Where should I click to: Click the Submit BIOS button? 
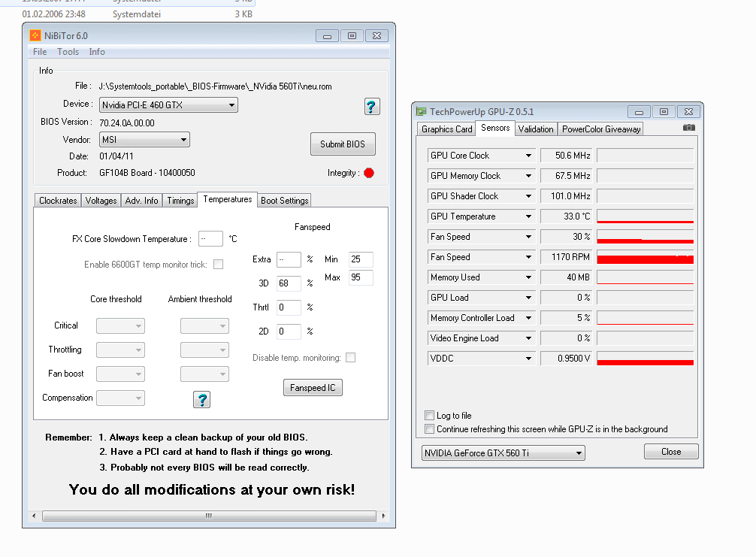click(x=343, y=144)
